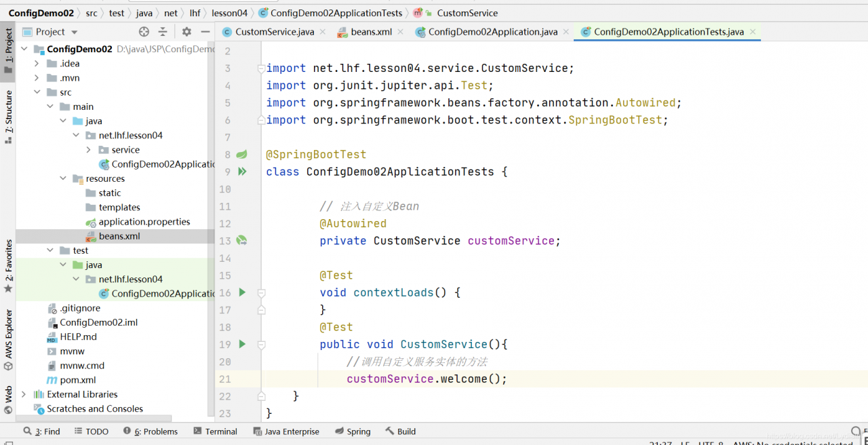
Task: Hide the Project panel with minus icon
Action: (205, 32)
